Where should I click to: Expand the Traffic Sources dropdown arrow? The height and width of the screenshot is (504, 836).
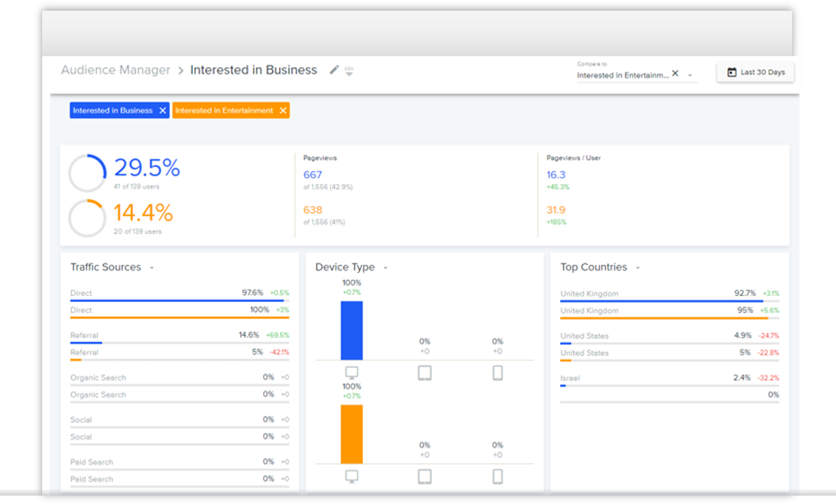152,268
